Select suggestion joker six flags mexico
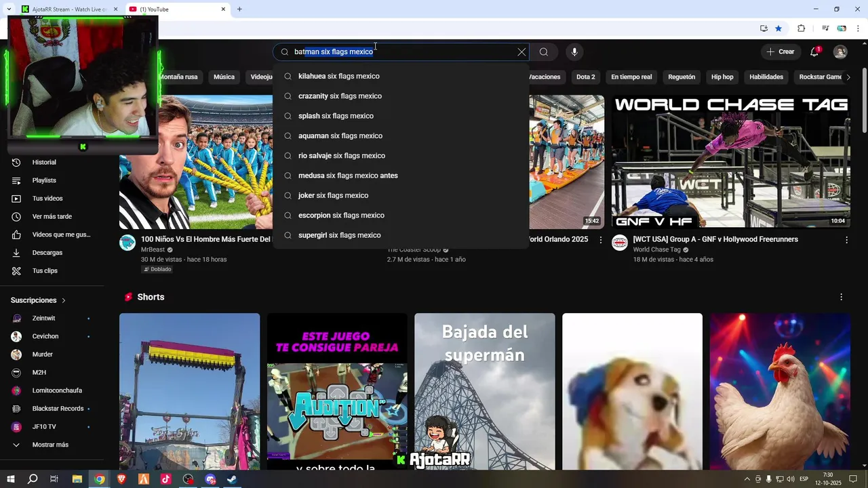 (x=401, y=195)
